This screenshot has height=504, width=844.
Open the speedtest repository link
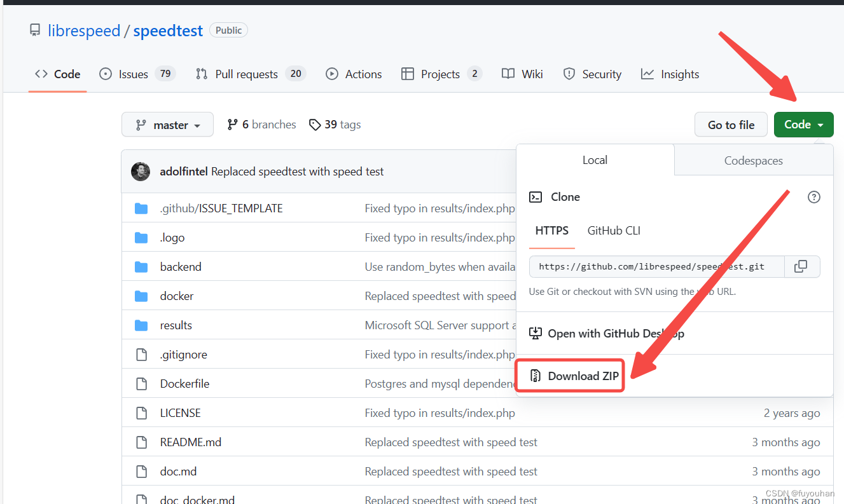click(168, 31)
